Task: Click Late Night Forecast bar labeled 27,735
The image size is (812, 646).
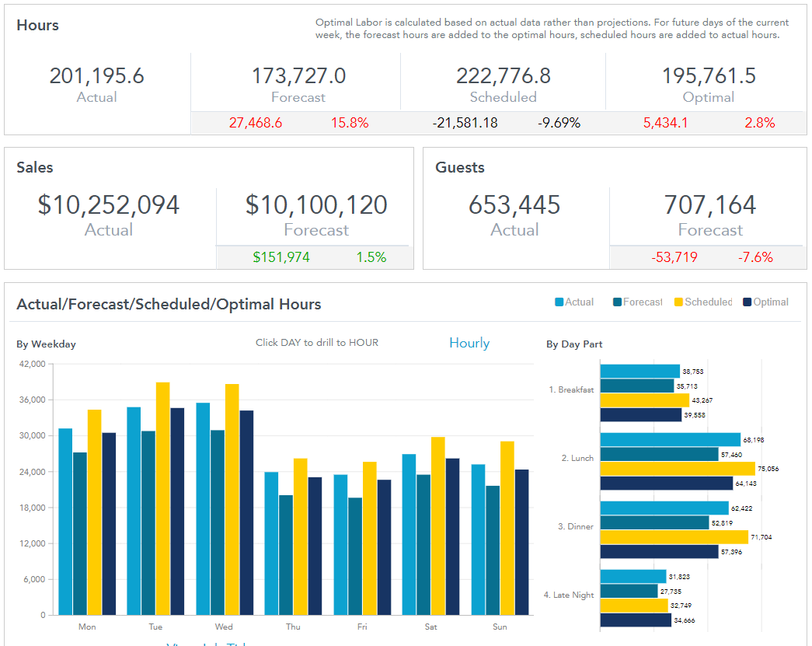Action: tap(629, 591)
